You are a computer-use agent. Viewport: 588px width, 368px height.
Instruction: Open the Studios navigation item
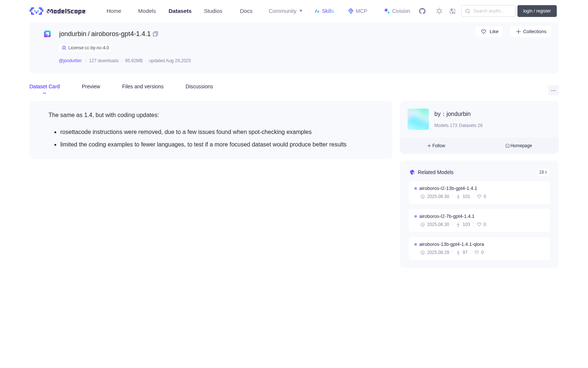tap(213, 11)
